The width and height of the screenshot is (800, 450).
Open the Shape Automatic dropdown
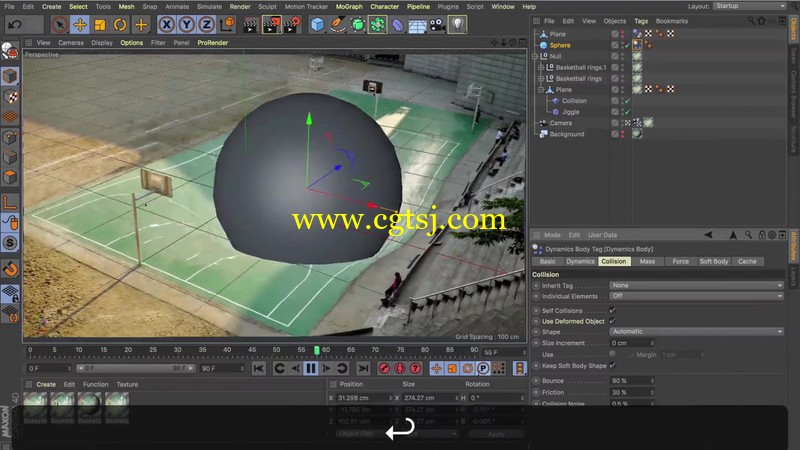tap(696, 332)
